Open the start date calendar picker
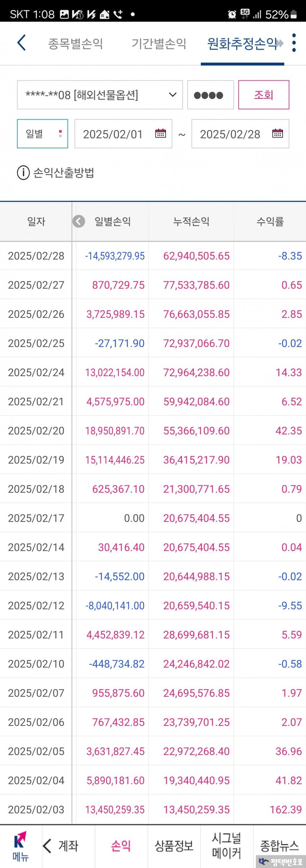The height and width of the screenshot is (868, 306). click(x=161, y=134)
